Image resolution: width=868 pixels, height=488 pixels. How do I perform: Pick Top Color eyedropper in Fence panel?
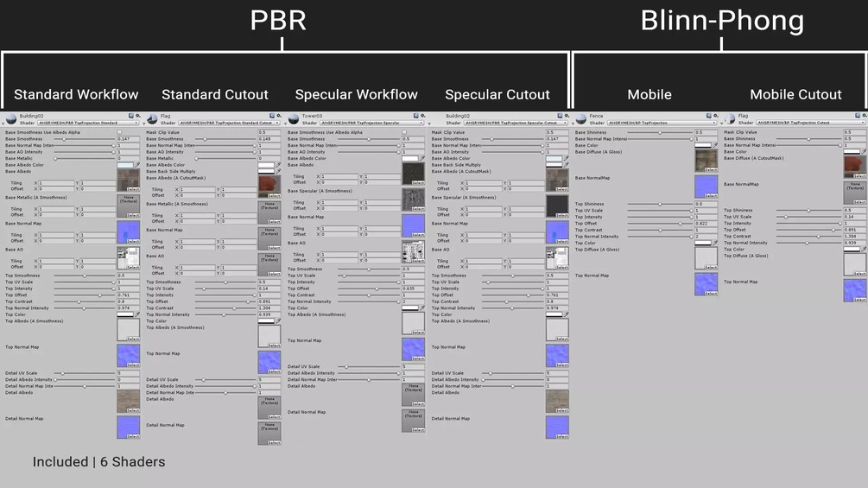tap(715, 243)
